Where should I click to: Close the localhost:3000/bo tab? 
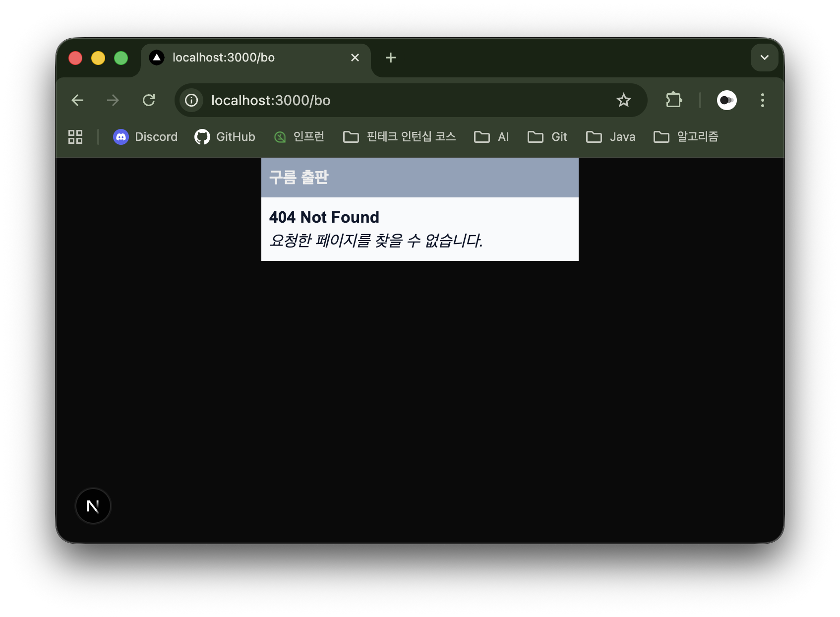355,58
